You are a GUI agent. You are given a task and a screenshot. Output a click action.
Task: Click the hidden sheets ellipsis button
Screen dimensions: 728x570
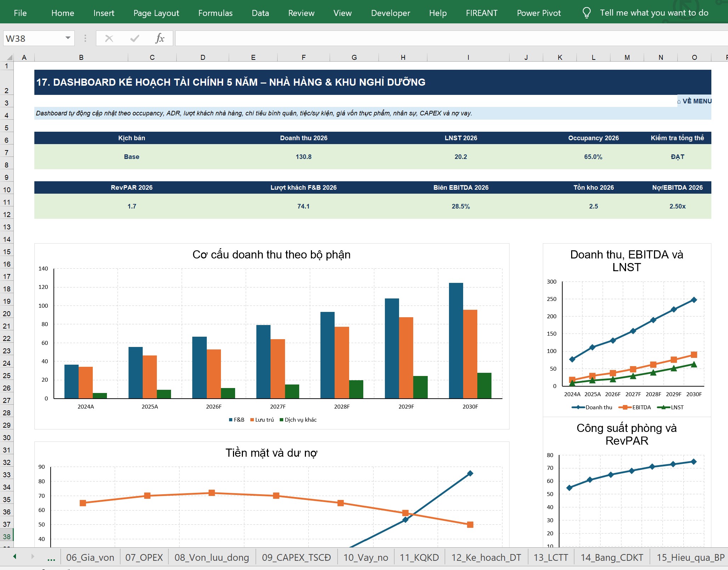(x=51, y=558)
